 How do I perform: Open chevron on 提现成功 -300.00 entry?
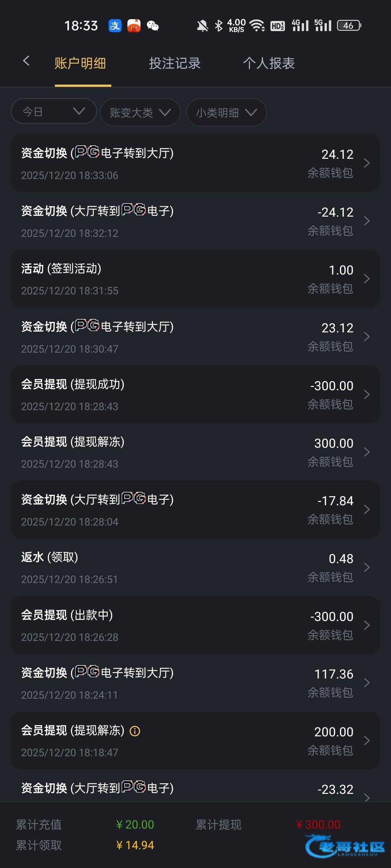click(x=367, y=394)
